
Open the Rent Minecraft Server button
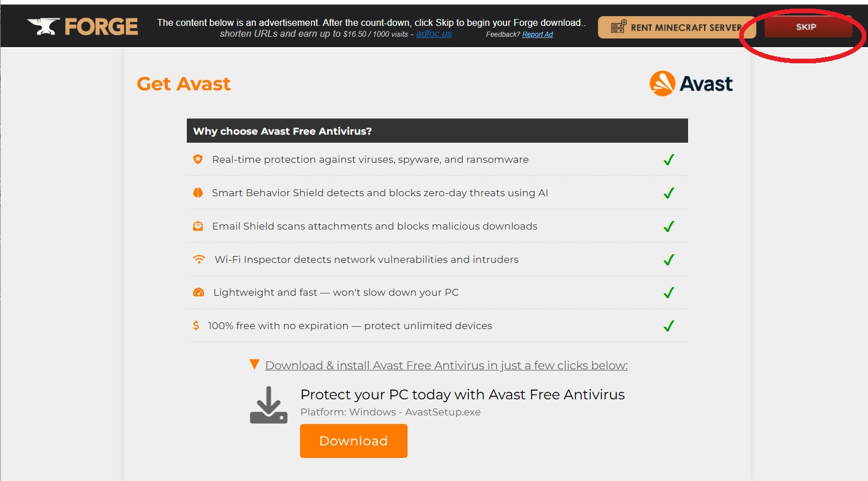pos(676,28)
